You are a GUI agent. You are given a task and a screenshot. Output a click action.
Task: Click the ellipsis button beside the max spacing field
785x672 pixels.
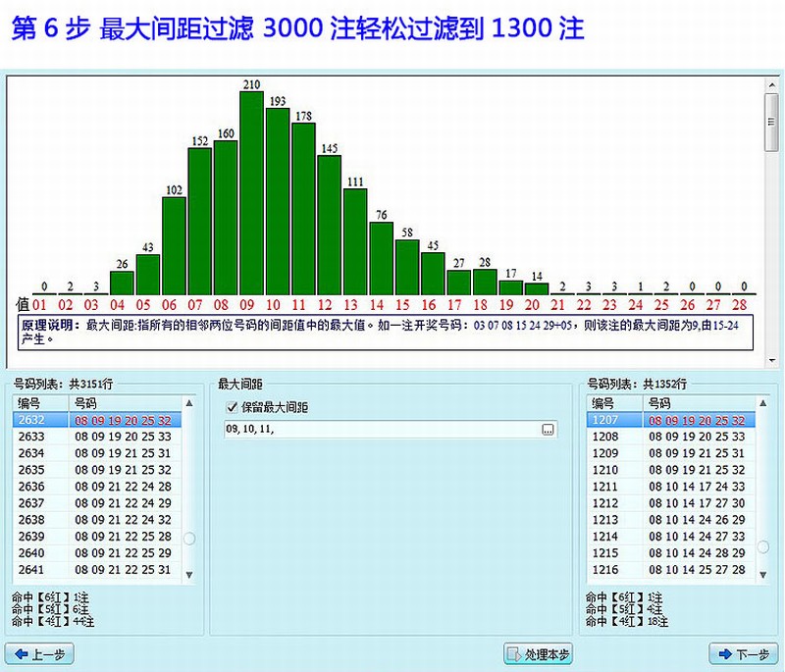548,430
